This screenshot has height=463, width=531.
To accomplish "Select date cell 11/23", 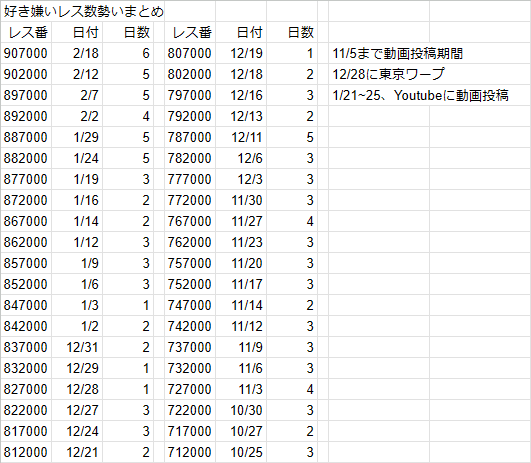I will coord(241,242).
